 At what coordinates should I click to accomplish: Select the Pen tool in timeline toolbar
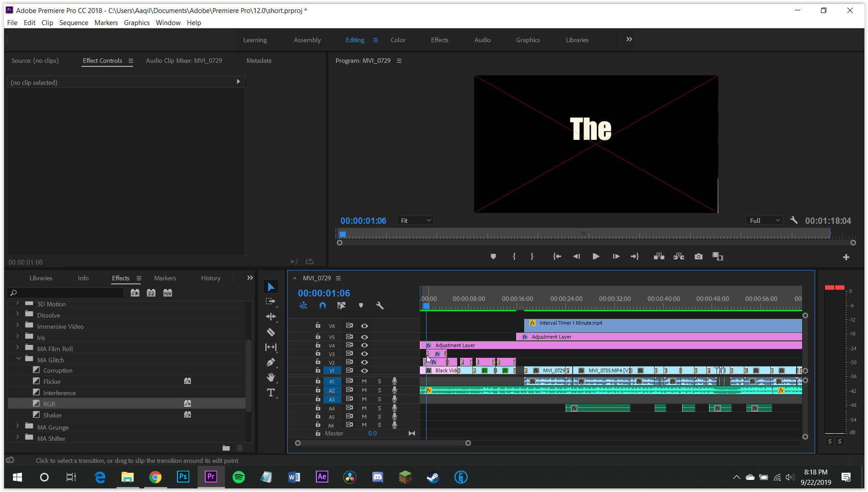[271, 362]
